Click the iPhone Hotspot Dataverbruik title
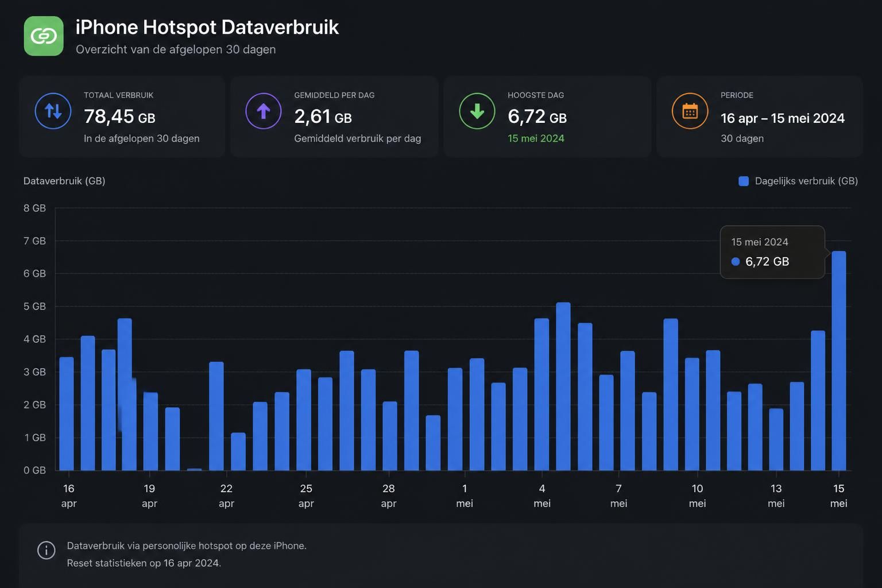 [x=207, y=27]
